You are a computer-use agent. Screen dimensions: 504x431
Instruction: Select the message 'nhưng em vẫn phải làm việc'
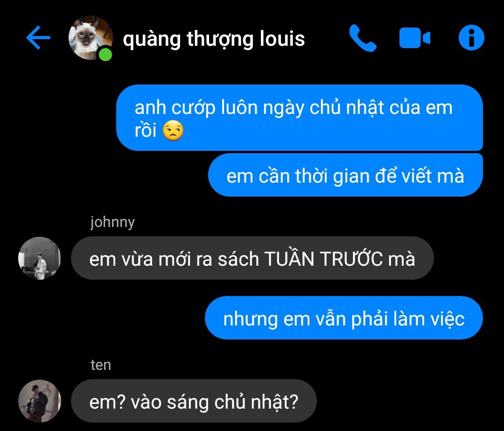point(344,318)
